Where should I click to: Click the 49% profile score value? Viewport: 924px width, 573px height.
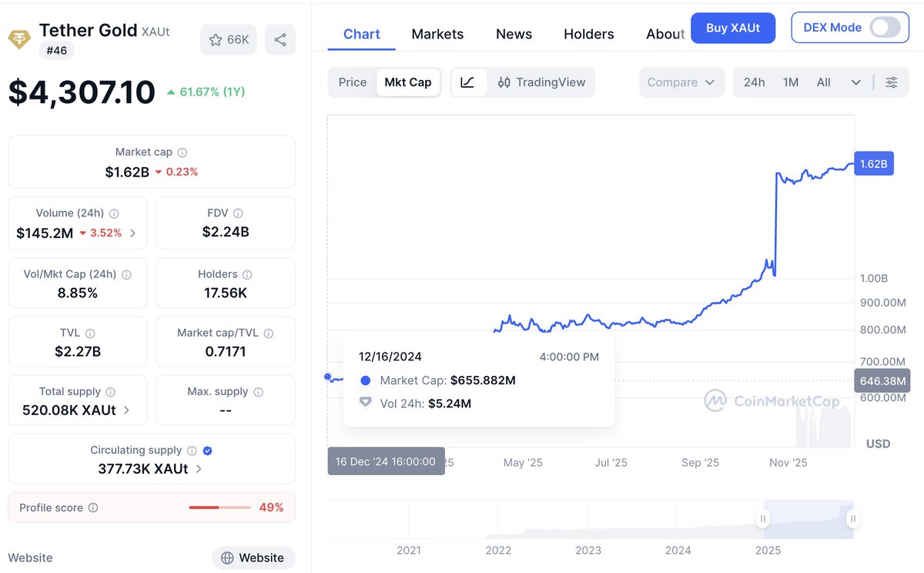[x=271, y=508]
